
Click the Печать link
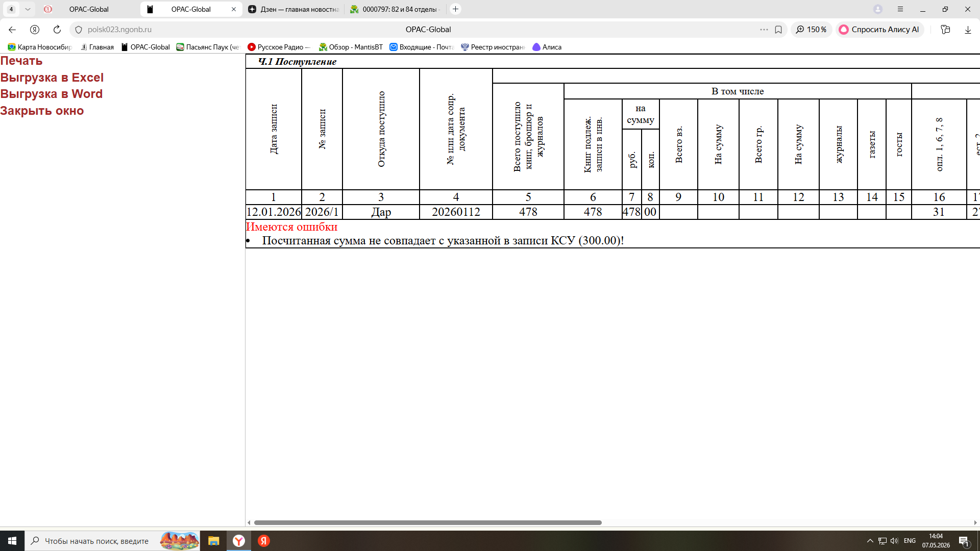click(x=21, y=61)
